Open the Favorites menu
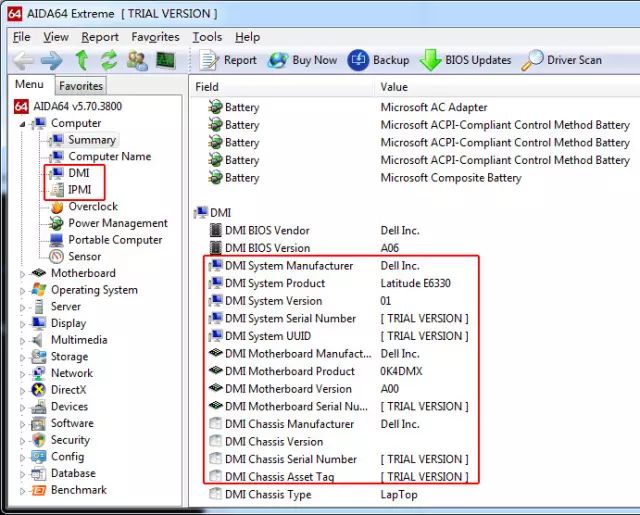Viewport: 640px width, 515px height. coord(155,37)
